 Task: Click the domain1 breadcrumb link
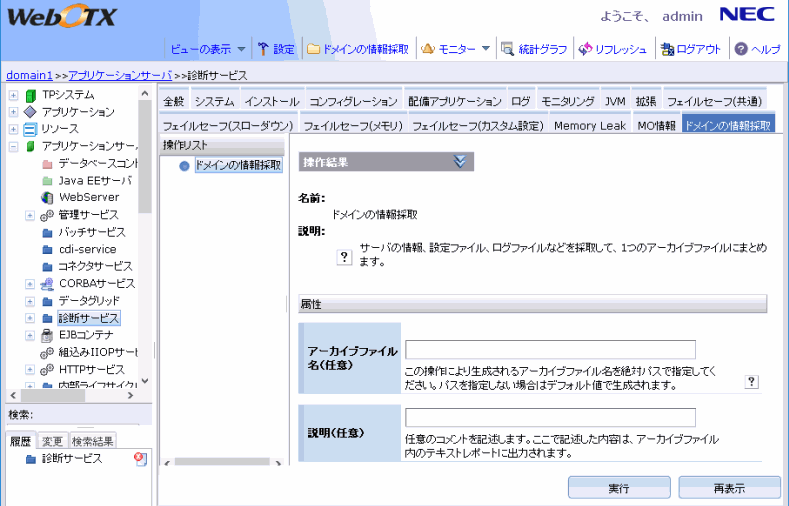[x=29, y=75]
